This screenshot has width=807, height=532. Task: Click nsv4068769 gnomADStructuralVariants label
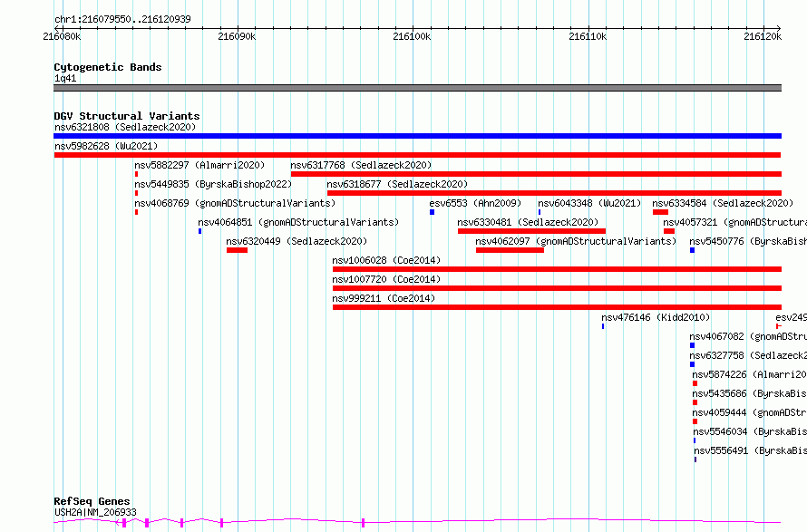[235, 203]
